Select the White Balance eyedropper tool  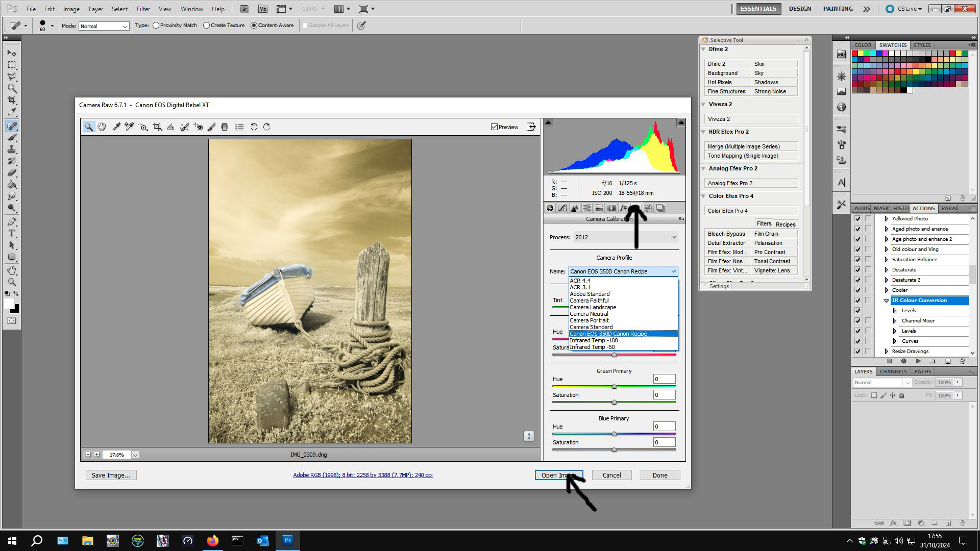tap(116, 127)
